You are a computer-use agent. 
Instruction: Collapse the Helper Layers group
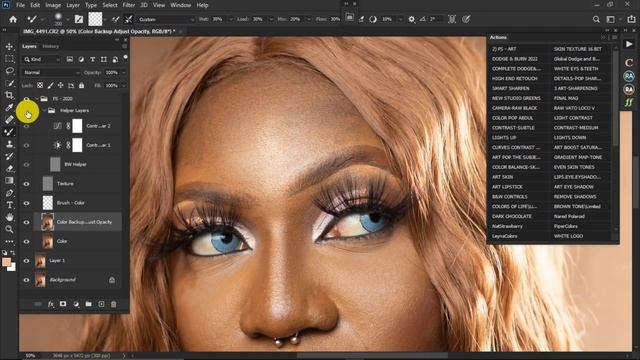pos(44,110)
